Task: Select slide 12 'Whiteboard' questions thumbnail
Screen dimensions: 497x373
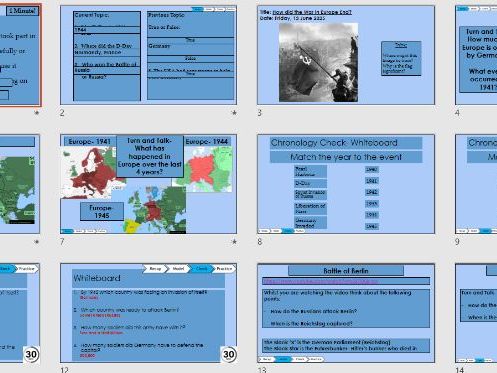Action: pyautogui.click(x=148, y=313)
